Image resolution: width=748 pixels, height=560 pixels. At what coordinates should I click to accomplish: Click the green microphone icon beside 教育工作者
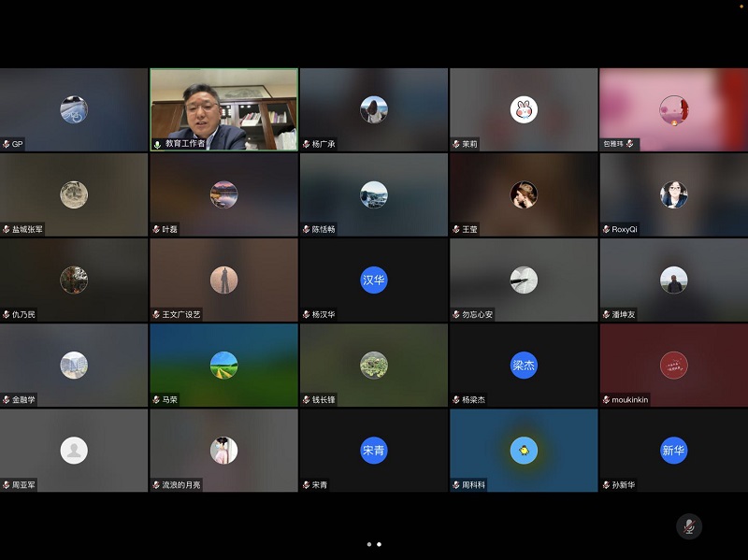[158, 144]
